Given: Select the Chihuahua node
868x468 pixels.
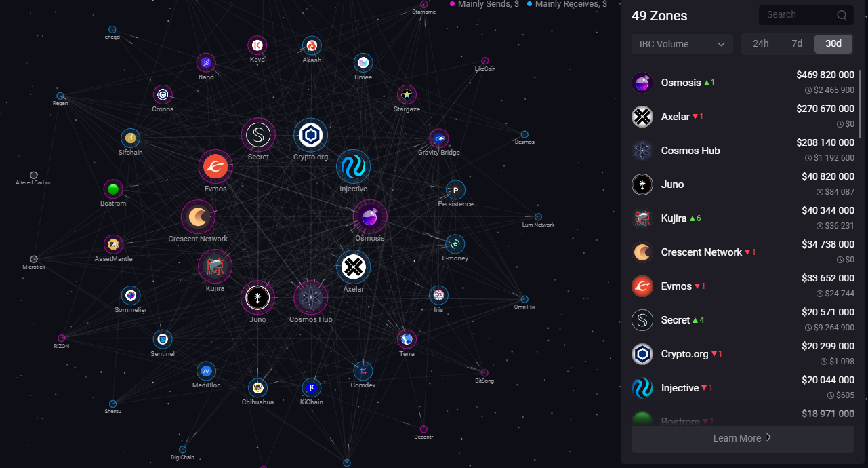Looking at the screenshot, I should pyautogui.click(x=257, y=388).
